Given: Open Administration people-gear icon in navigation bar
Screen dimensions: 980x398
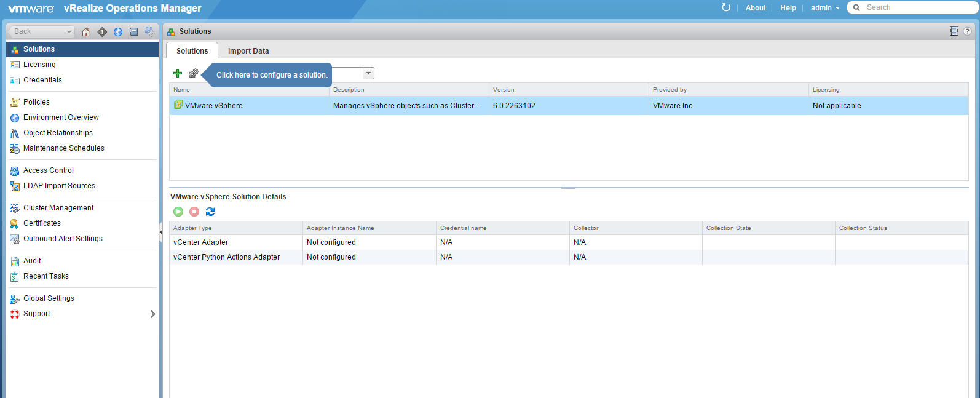Looking at the screenshot, I should [150, 32].
